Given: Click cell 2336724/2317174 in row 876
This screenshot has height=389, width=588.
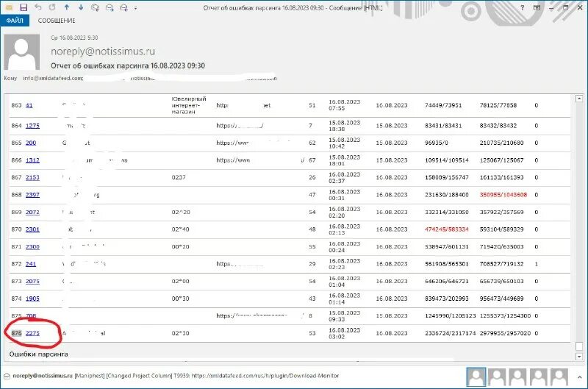Looking at the screenshot, I should [451, 333].
